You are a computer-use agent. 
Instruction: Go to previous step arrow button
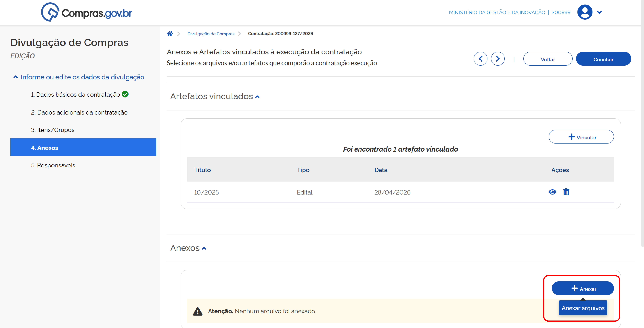click(x=480, y=59)
